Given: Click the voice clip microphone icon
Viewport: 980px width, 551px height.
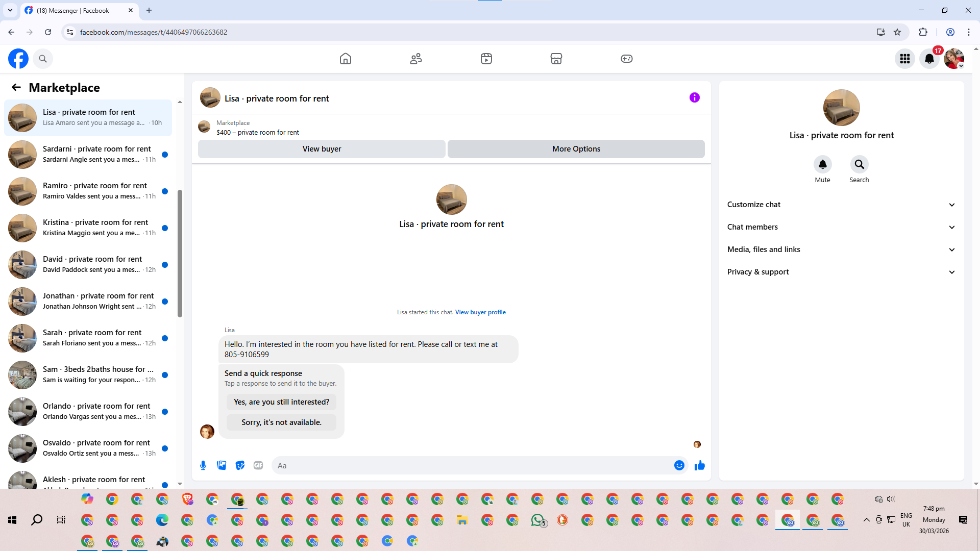Looking at the screenshot, I should [x=203, y=465].
